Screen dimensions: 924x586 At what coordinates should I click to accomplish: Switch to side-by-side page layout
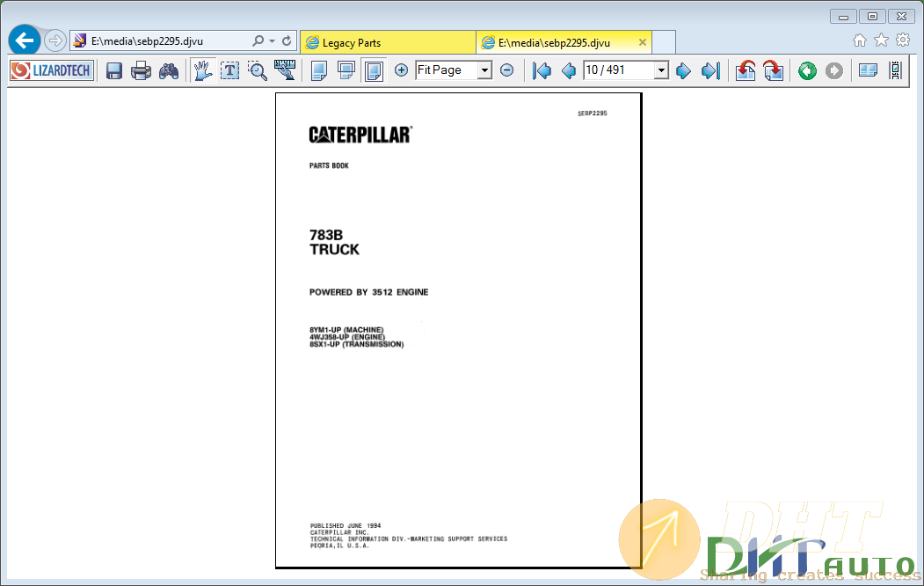(374, 71)
